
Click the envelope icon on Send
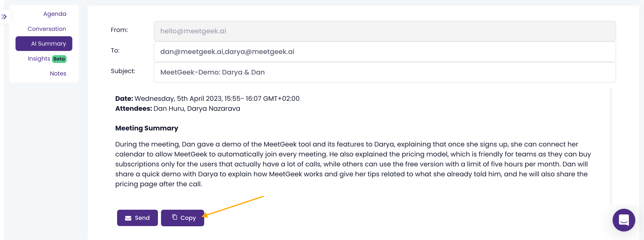[128, 218]
